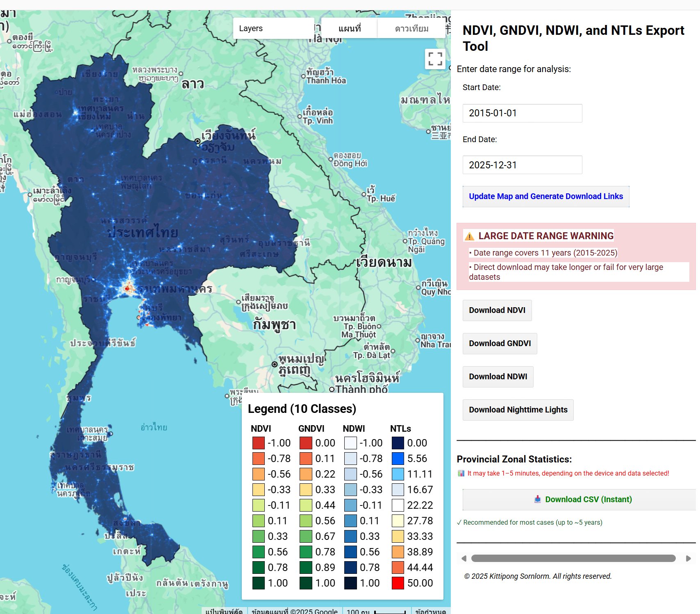Click the copyright Kittipong Sornlorm text

538,576
